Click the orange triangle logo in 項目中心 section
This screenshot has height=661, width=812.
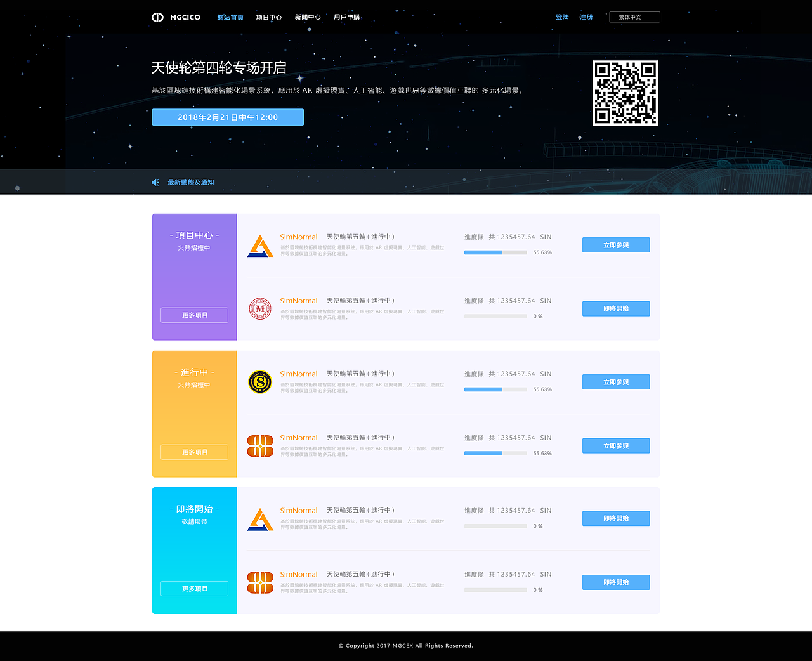260,245
